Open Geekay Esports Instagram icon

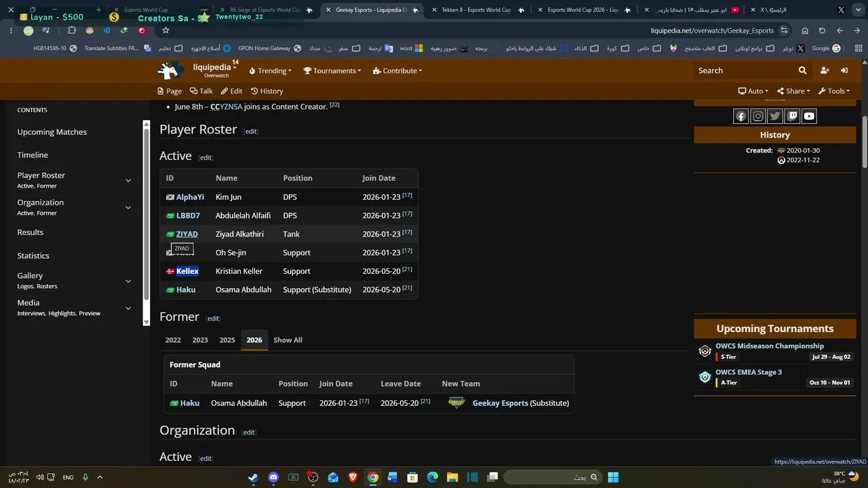pos(758,117)
